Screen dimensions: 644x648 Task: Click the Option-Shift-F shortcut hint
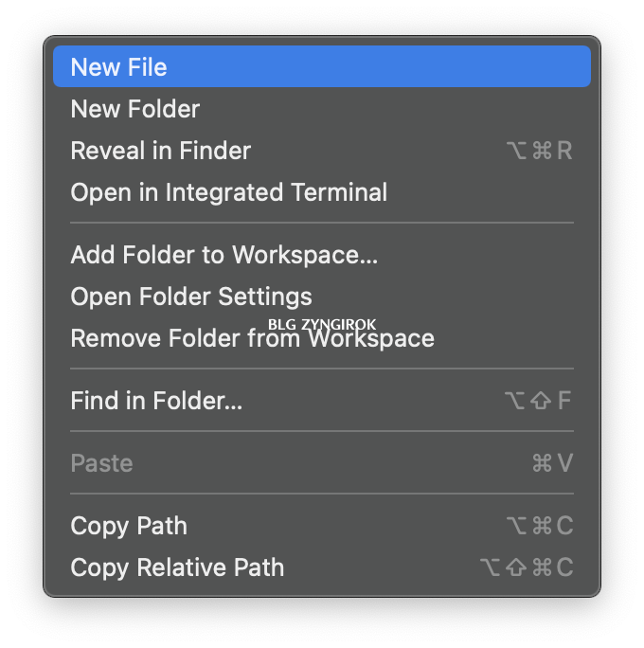(538, 401)
